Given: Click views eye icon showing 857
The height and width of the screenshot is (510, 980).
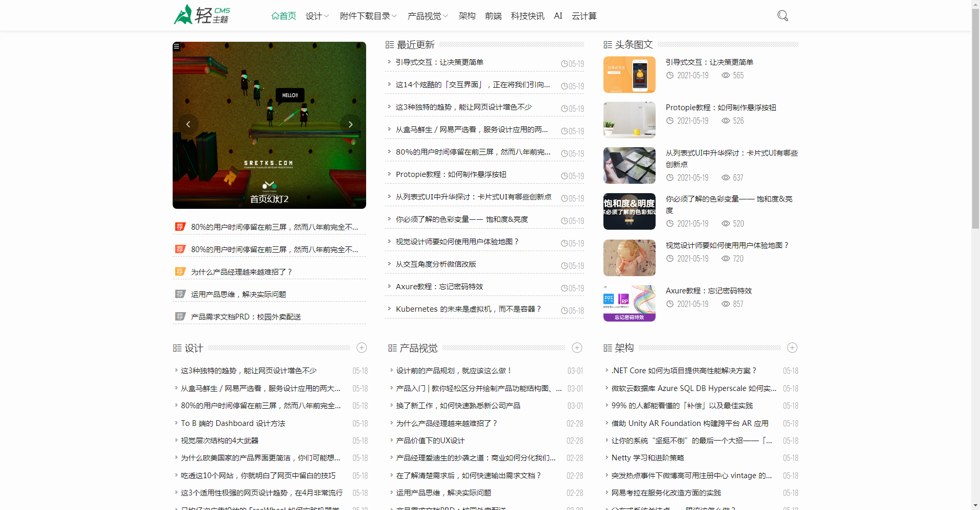Looking at the screenshot, I should (x=725, y=304).
